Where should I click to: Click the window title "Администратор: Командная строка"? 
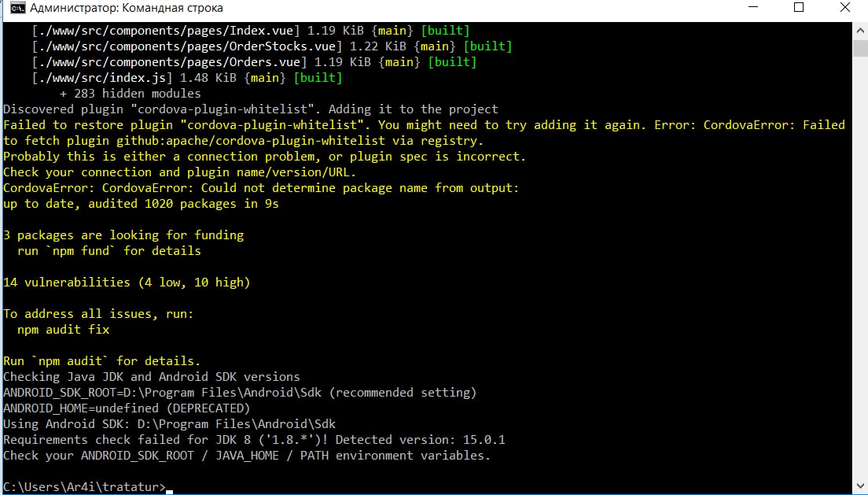(x=126, y=9)
